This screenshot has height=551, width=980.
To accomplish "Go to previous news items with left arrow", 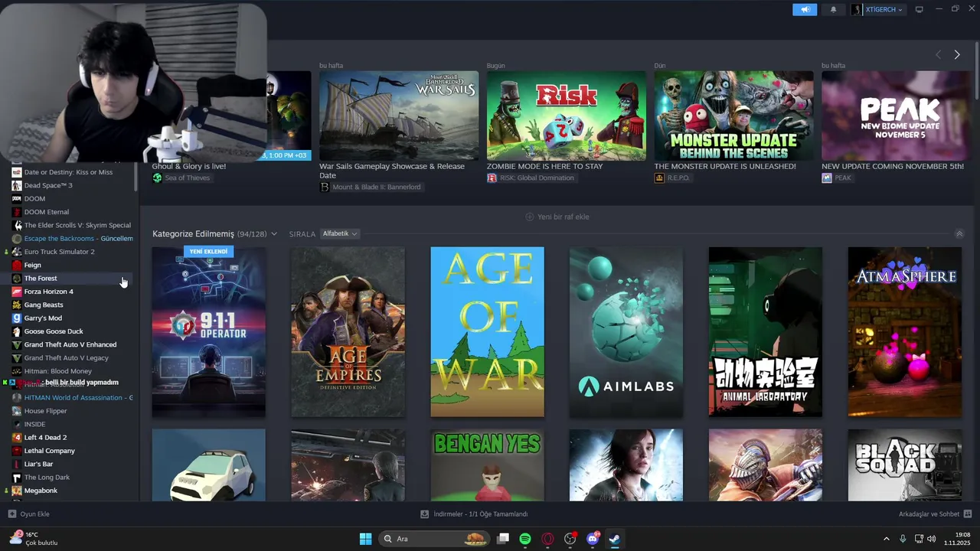I will (x=938, y=54).
